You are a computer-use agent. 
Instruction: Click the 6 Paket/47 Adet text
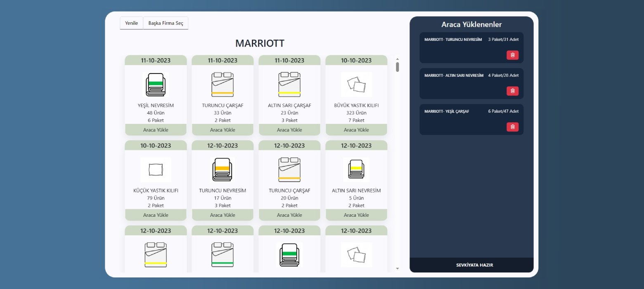tap(503, 111)
